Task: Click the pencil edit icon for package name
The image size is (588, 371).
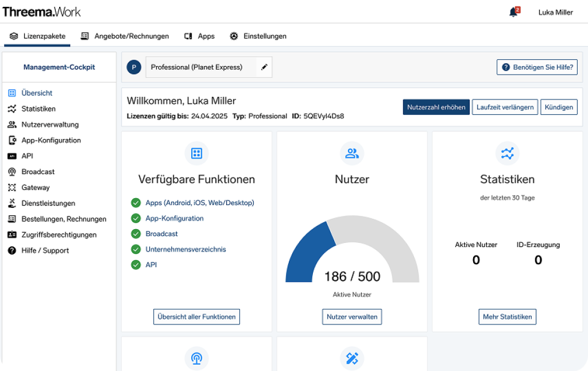Action: coord(264,67)
